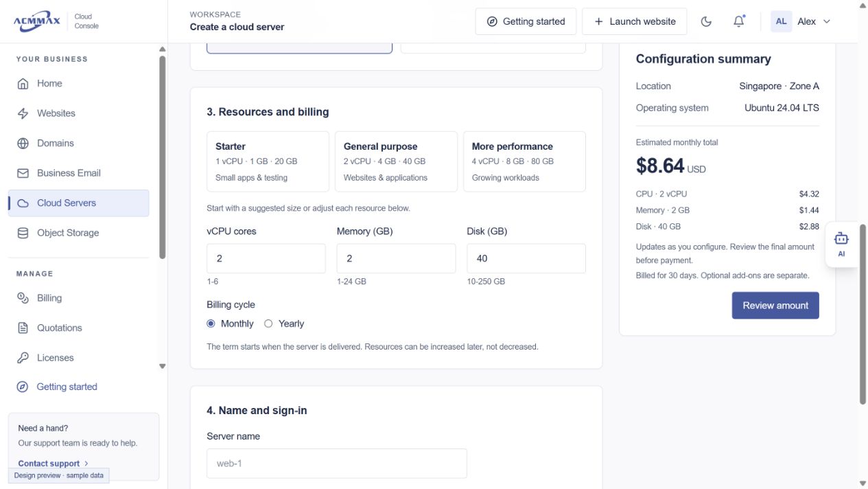The height and width of the screenshot is (489, 868).
Task: Click the Object Storage database icon
Action: tap(23, 233)
